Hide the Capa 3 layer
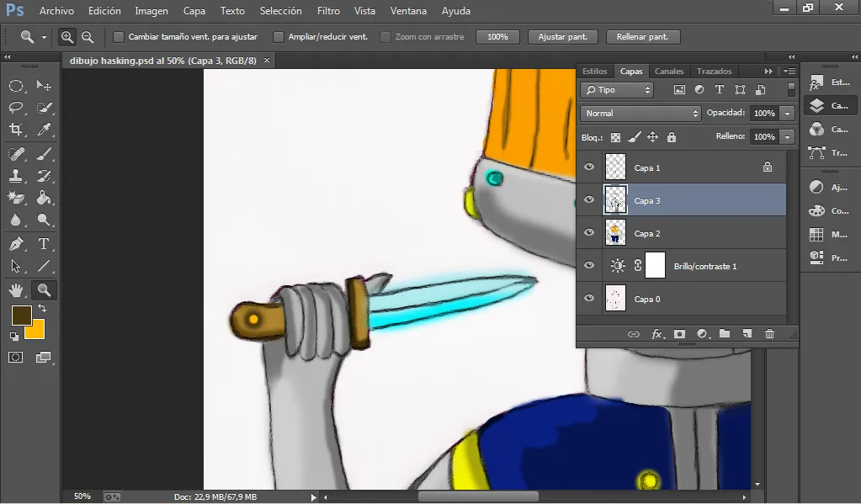 pyautogui.click(x=589, y=200)
